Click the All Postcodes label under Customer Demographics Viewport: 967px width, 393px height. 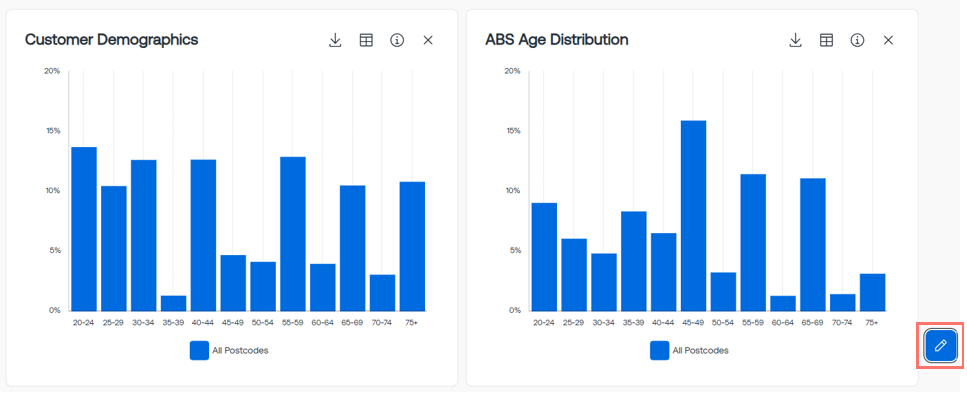[241, 350]
